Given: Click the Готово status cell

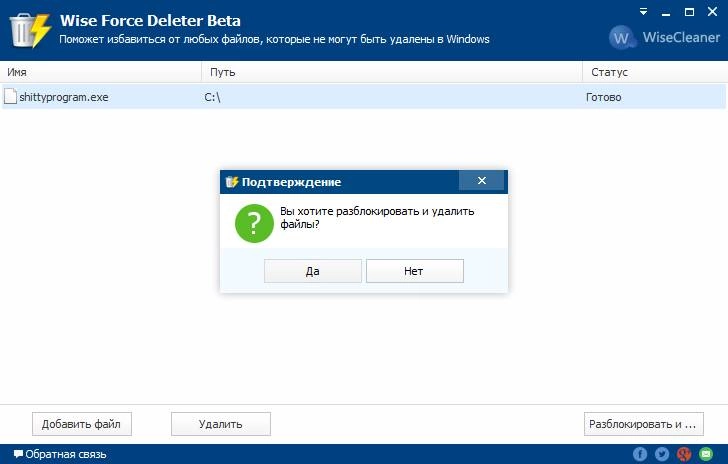Looking at the screenshot, I should [x=604, y=97].
